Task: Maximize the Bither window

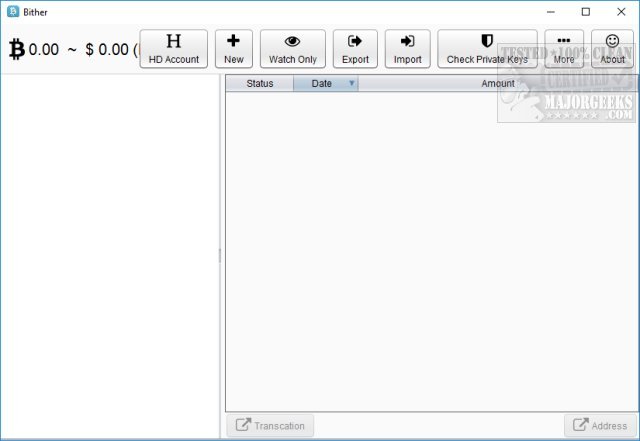Action: 586,12
